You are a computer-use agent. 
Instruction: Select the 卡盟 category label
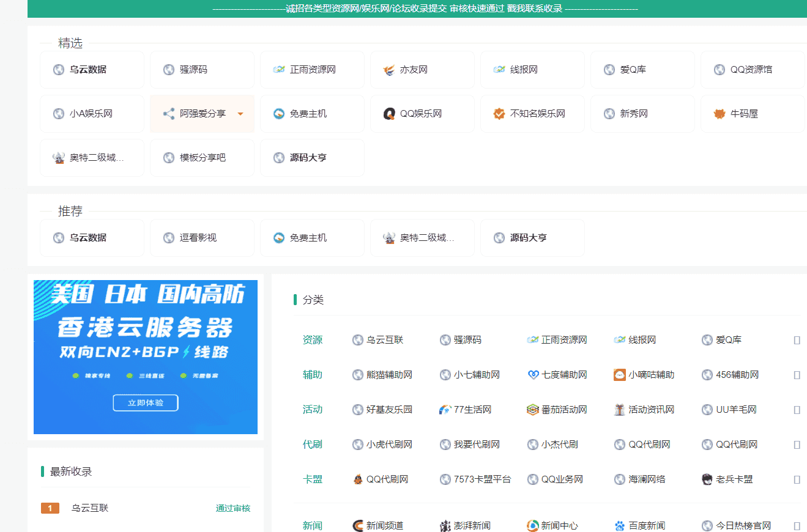point(313,479)
